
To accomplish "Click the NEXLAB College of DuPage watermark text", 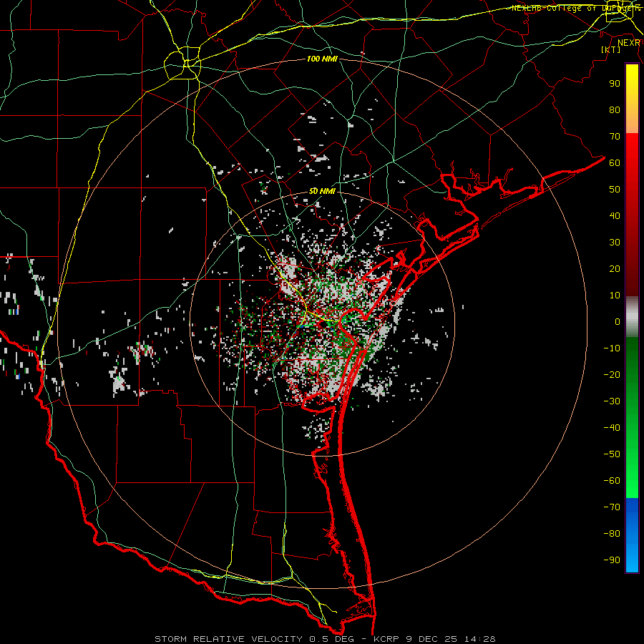I will (576, 8).
